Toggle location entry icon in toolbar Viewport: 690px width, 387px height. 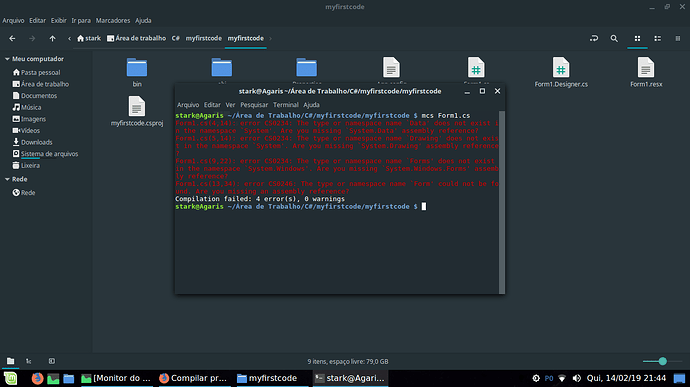[594, 38]
